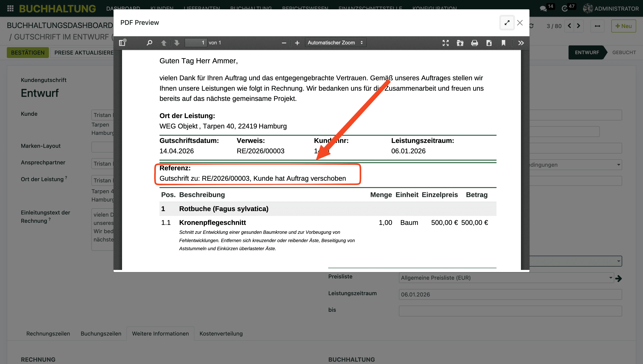
Task: Create a new record with Neu
Action: pos(623,26)
